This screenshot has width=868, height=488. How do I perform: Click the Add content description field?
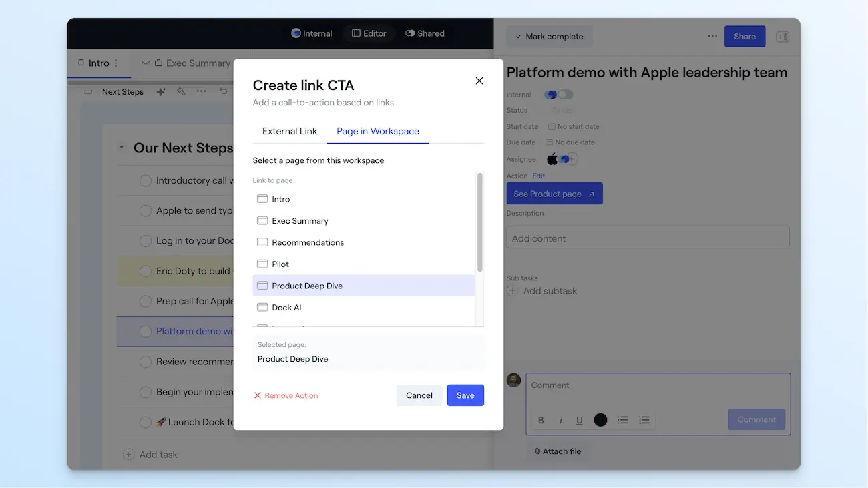(x=648, y=238)
